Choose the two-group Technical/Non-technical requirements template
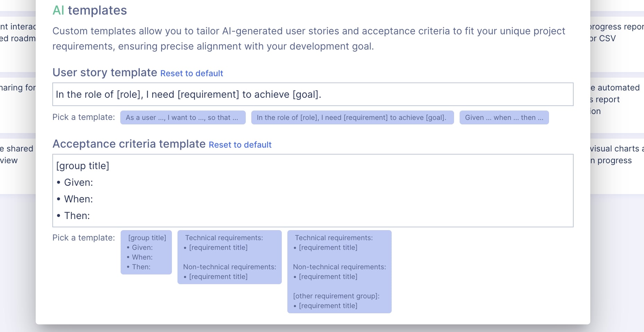 point(229,257)
